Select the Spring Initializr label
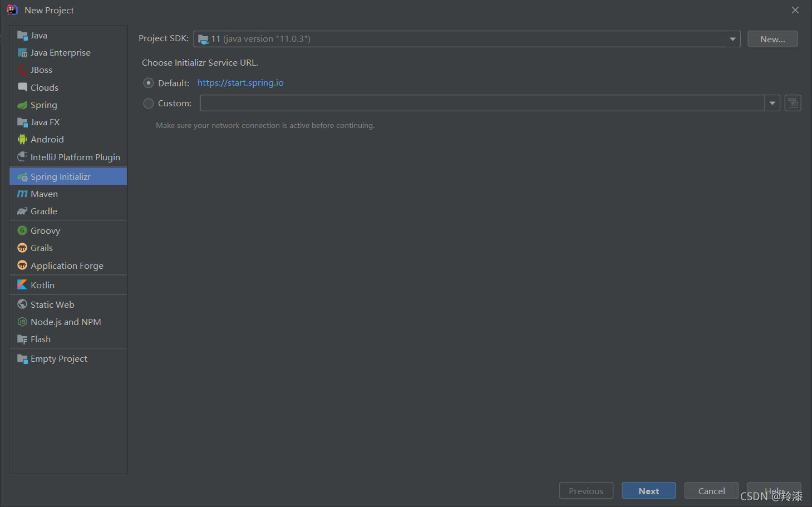This screenshot has width=812, height=507. pyautogui.click(x=61, y=177)
